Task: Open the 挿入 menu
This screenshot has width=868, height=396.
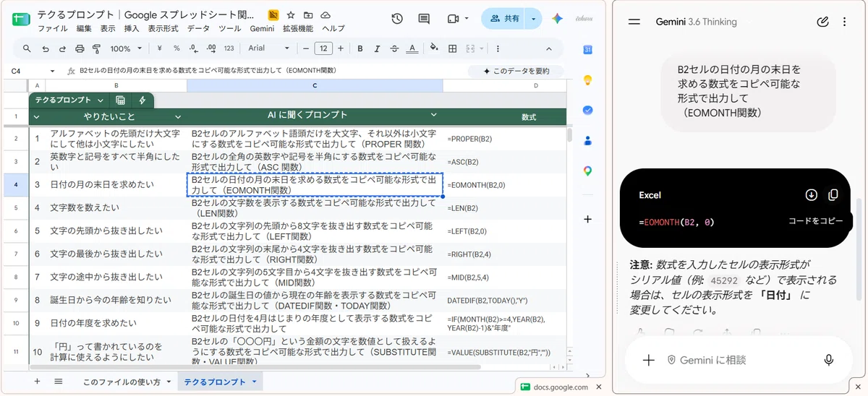Action: (132, 29)
